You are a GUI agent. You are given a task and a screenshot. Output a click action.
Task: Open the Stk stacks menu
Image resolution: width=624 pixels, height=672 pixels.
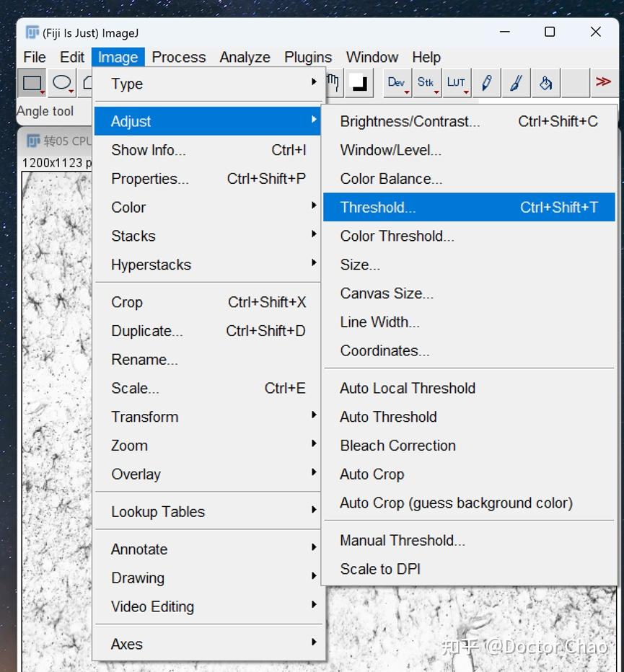427,83
